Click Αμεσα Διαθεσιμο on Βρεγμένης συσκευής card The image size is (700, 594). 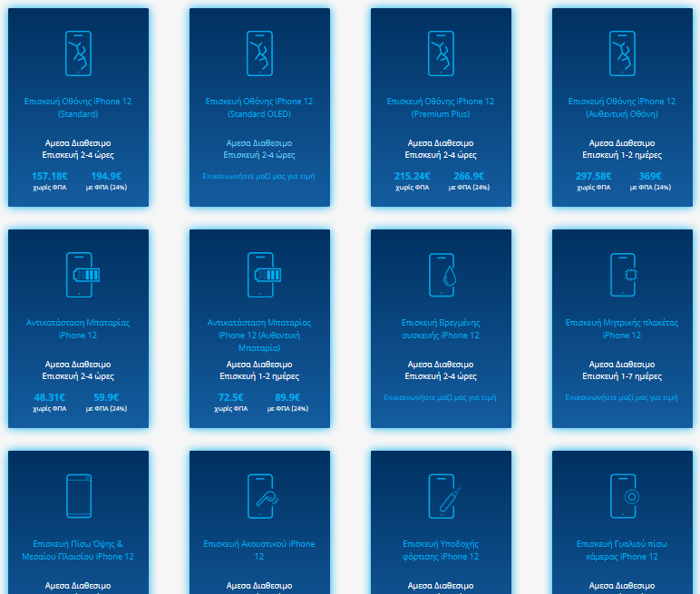[x=441, y=365]
